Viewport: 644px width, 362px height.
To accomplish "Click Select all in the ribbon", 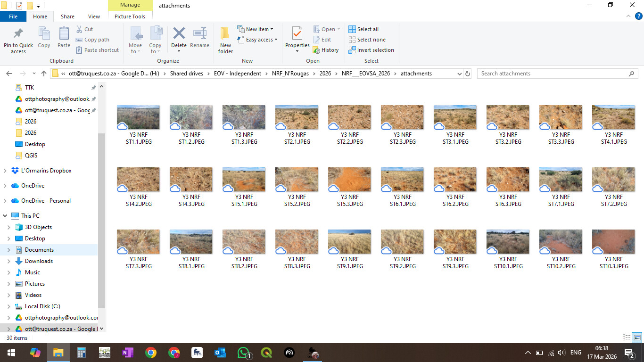I will [363, 29].
